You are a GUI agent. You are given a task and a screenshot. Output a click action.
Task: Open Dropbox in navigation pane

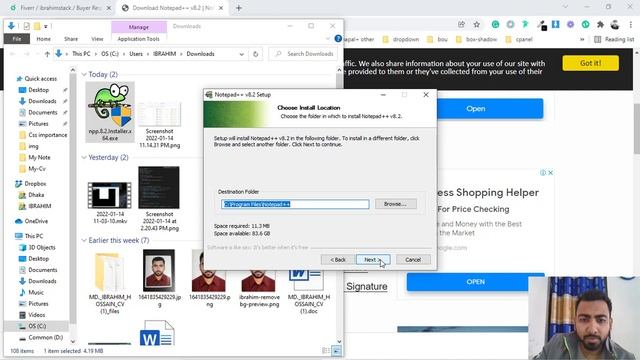pyautogui.click(x=35, y=184)
